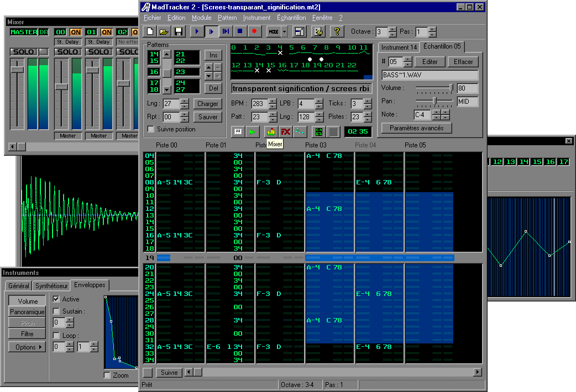Click the gray square button beside time display
The width and height of the screenshot is (576, 392).
pyautogui.click(x=333, y=131)
